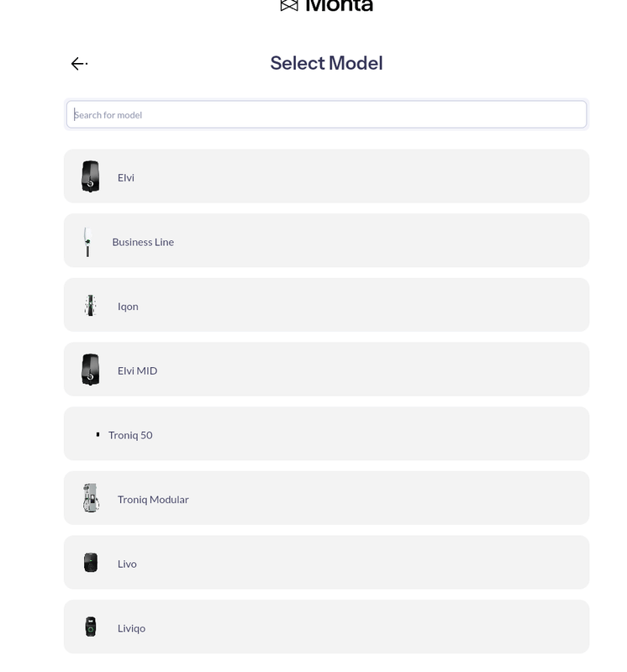The height and width of the screenshot is (672, 627).
Task: Click the Elvi MID charger image
Action: click(x=91, y=370)
